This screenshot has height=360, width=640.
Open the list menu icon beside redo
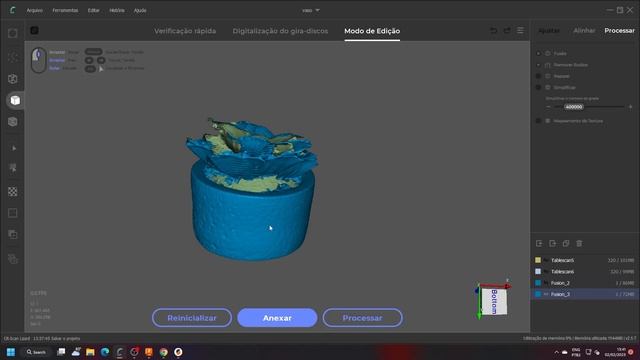(x=520, y=31)
